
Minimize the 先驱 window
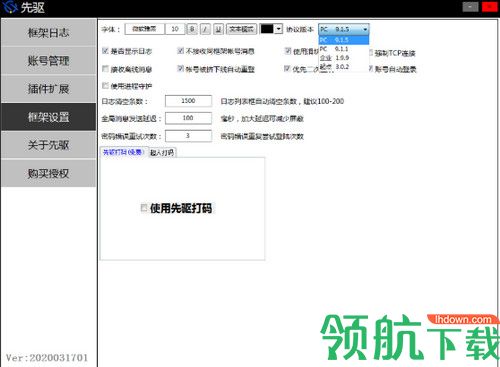tap(470, 7)
